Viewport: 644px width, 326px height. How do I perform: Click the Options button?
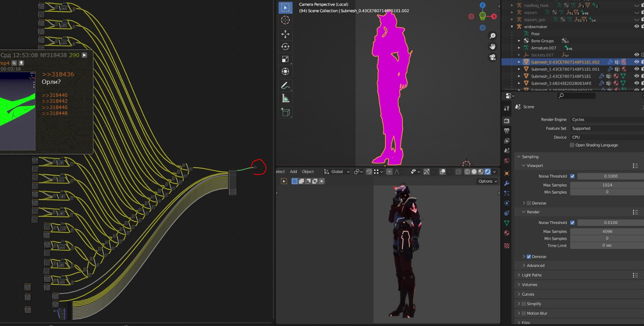click(488, 182)
